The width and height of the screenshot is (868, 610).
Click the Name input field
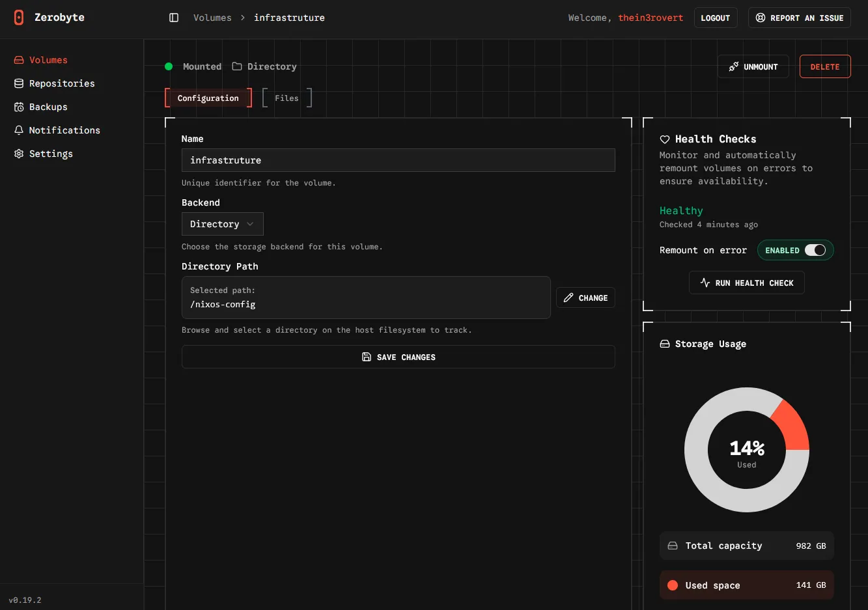(x=398, y=160)
